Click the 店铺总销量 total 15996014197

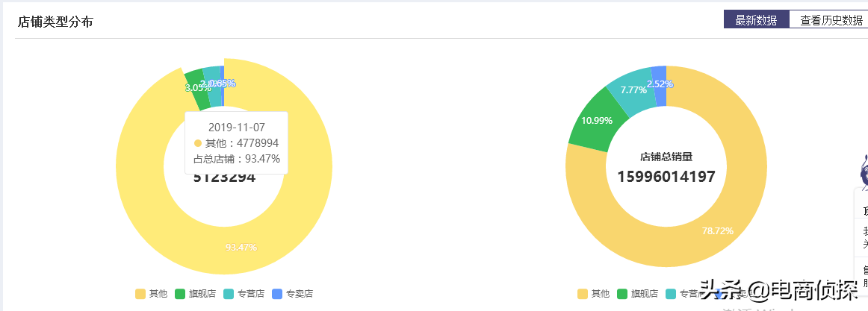(x=666, y=177)
